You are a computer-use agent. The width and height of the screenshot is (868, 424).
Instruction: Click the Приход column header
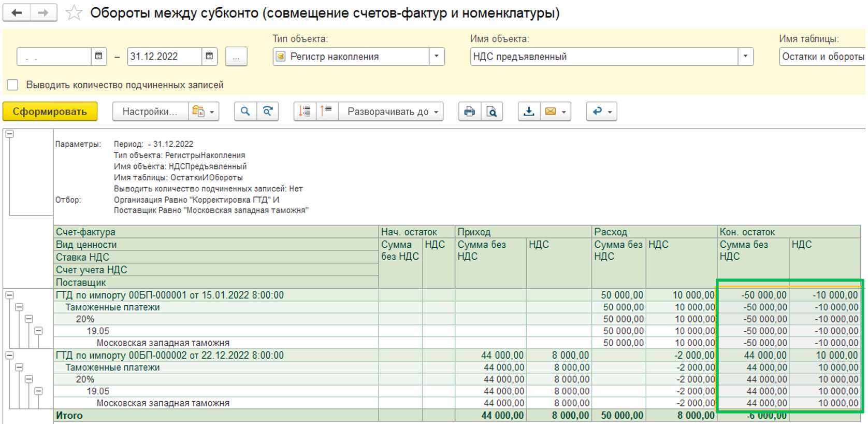pos(524,232)
